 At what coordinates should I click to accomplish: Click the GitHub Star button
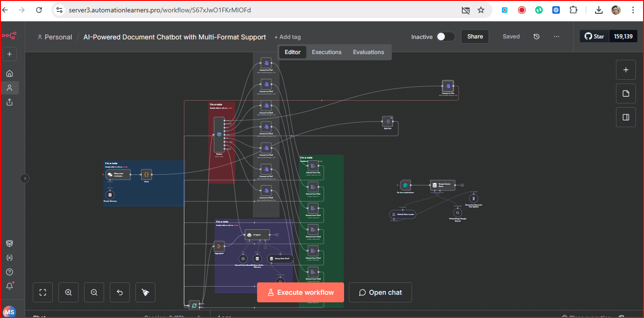[x=594, y=37]
